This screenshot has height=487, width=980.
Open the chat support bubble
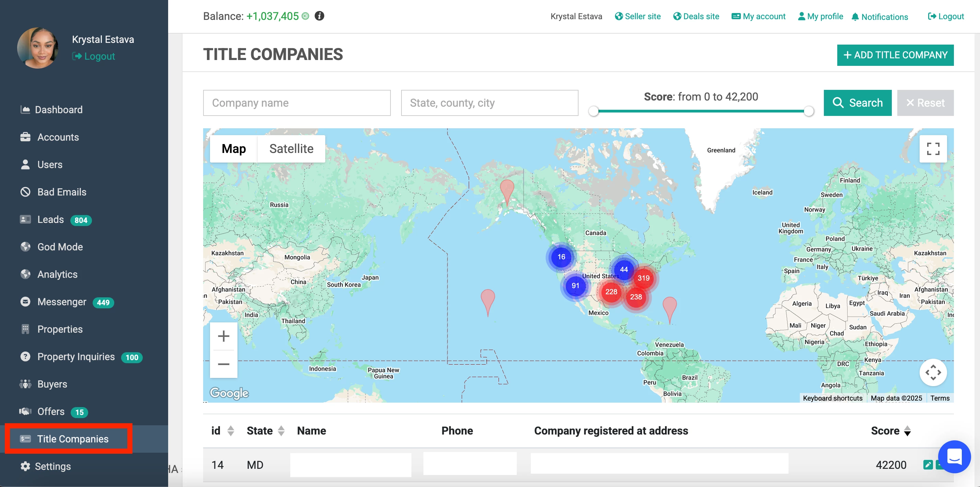(954, 456)
